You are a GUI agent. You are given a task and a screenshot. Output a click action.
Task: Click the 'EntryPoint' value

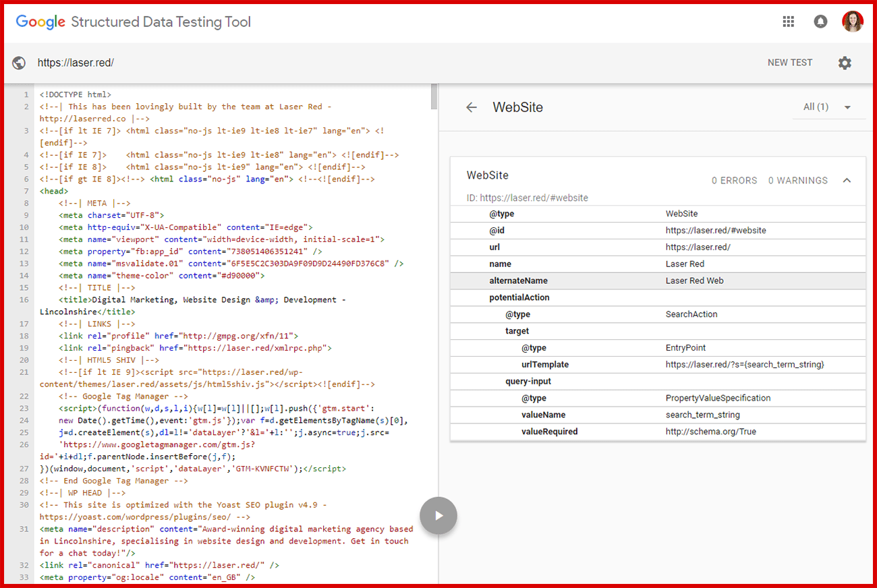pos(685,348)
